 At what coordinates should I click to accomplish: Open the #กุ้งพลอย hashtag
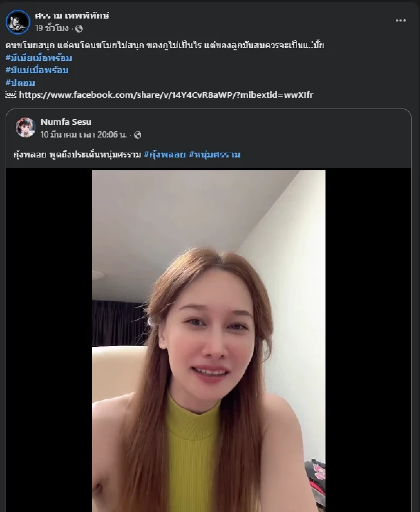[164, 155]
